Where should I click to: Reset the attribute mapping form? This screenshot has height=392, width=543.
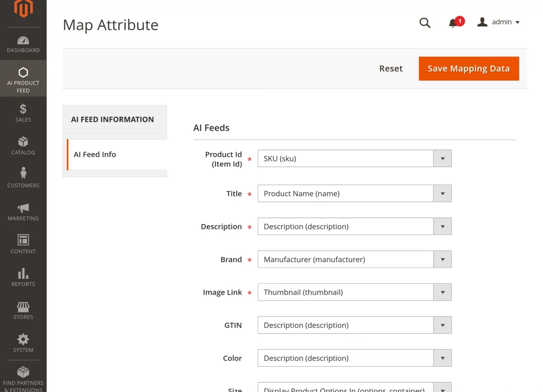(x=391, y=68)
